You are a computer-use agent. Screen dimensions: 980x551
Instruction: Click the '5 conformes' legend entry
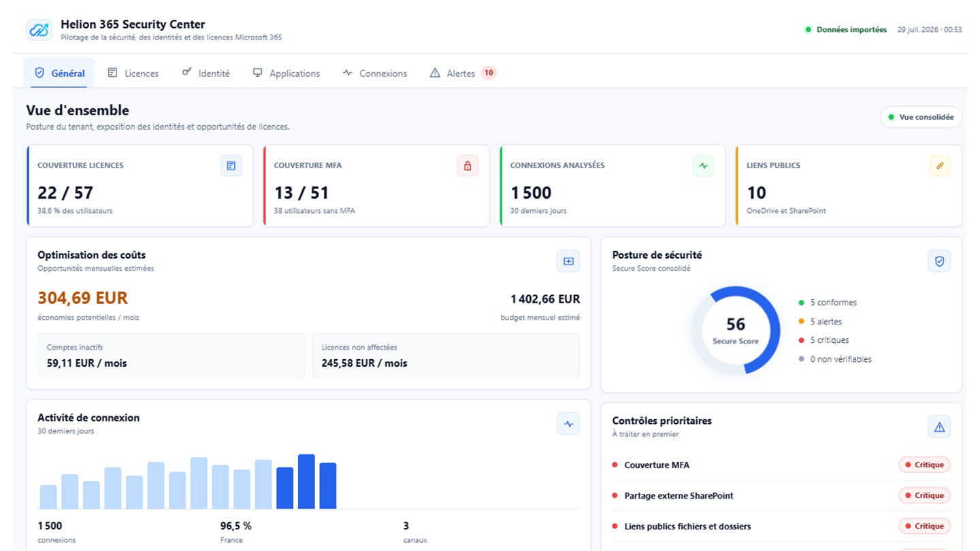tap(828, 303)
